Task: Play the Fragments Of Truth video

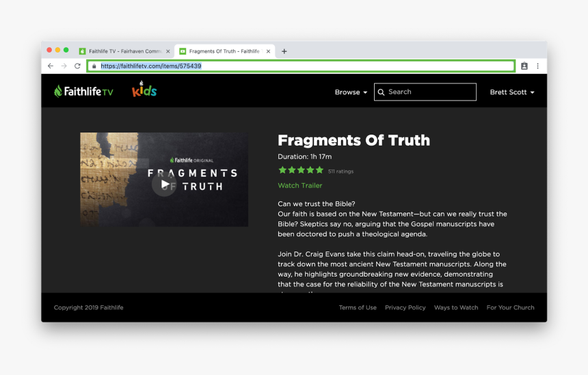Action: [x=164, y=184]
